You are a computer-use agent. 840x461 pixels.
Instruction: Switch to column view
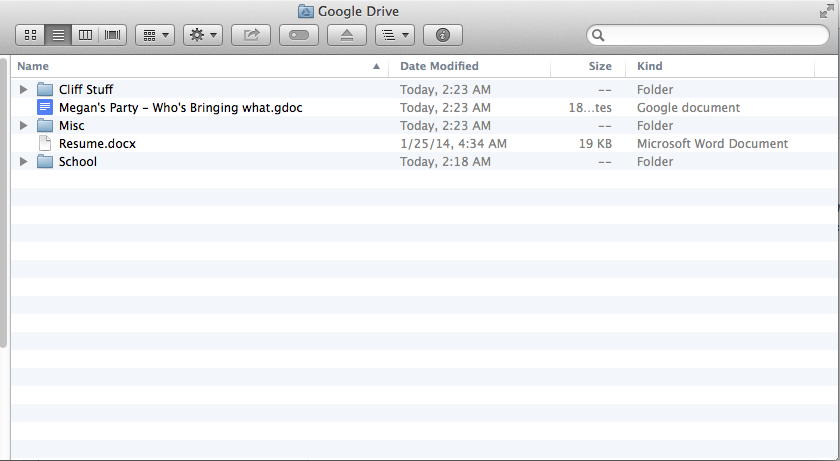(85, 35)
